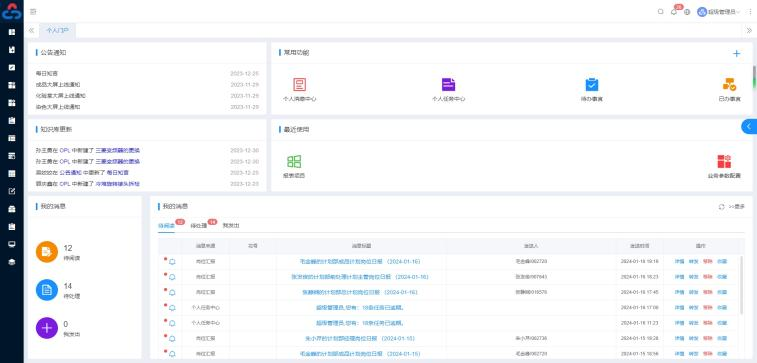This screenshot has height=363, width=757.
Task: Expand the blue arrow panel on right edge
Action: [x=749, y=126]
